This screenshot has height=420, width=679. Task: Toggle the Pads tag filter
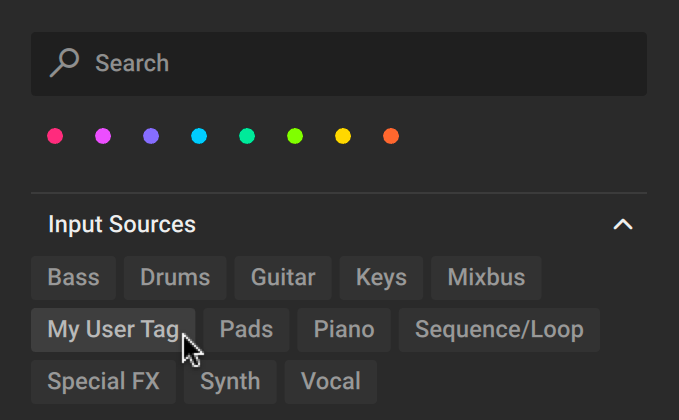point(246,330)
